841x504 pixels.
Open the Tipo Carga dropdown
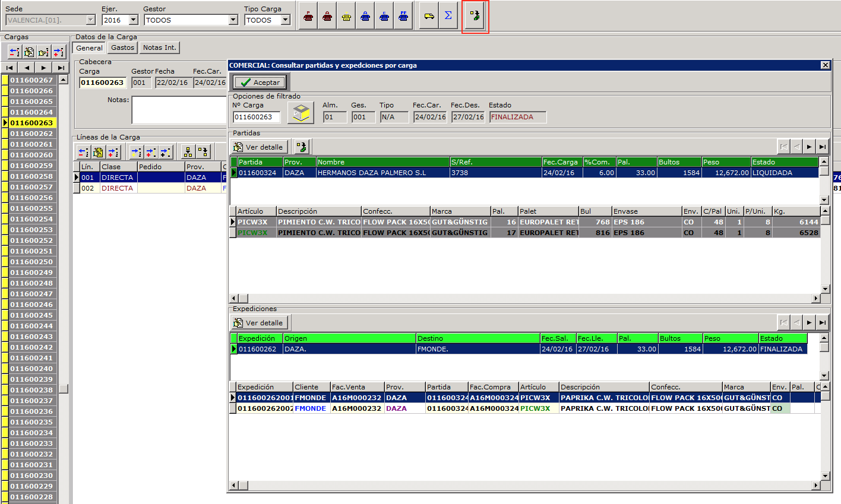(x=286, y=20)
